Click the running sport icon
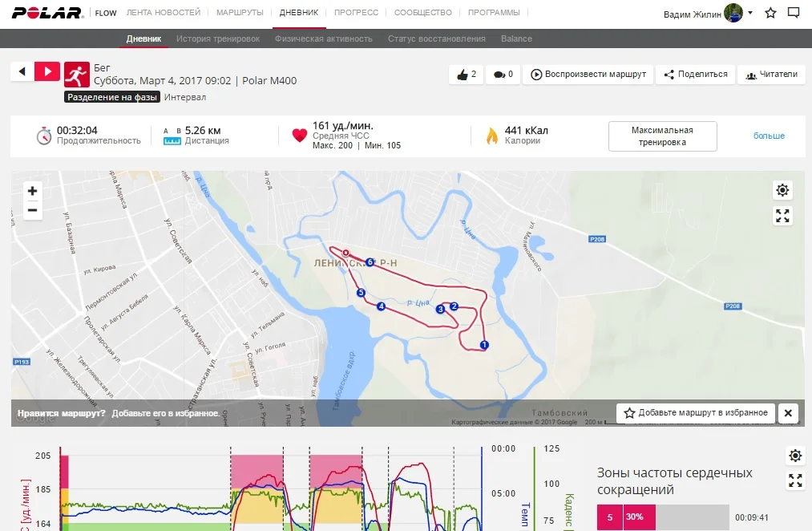Viewport: 812px width, 531px height. (x=77, y=75)
